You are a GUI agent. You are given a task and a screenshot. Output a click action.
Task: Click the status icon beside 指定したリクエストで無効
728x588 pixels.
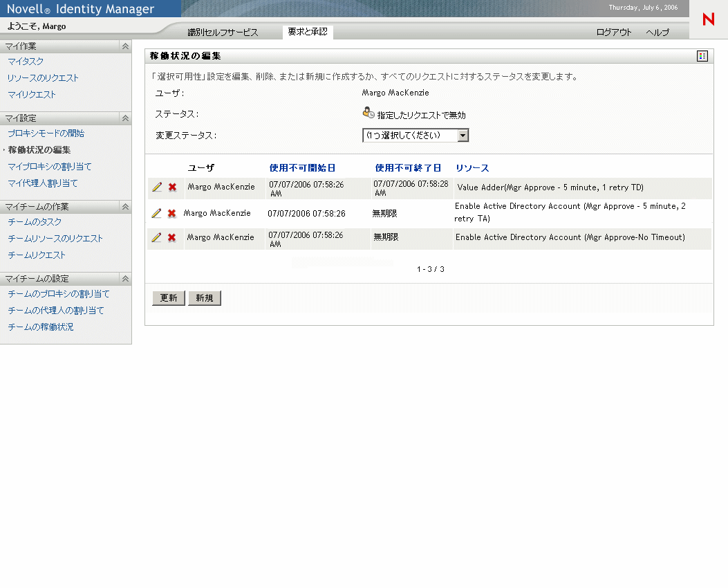368,113
